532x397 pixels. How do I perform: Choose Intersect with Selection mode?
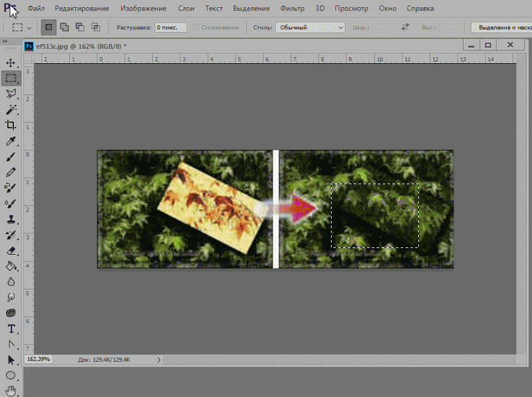tap(96, 27)
